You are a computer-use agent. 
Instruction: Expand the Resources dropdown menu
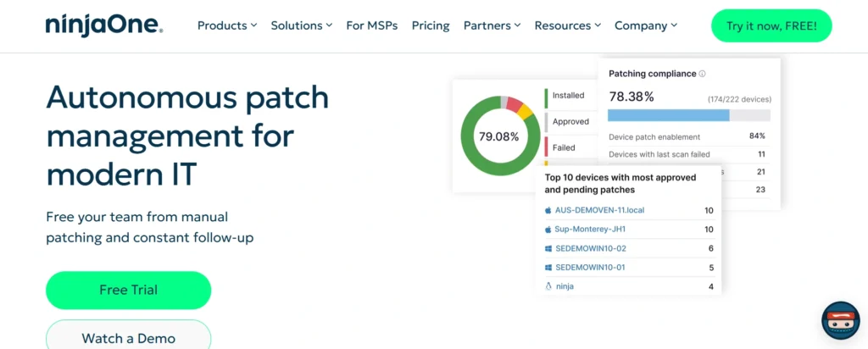click(567, 25)
